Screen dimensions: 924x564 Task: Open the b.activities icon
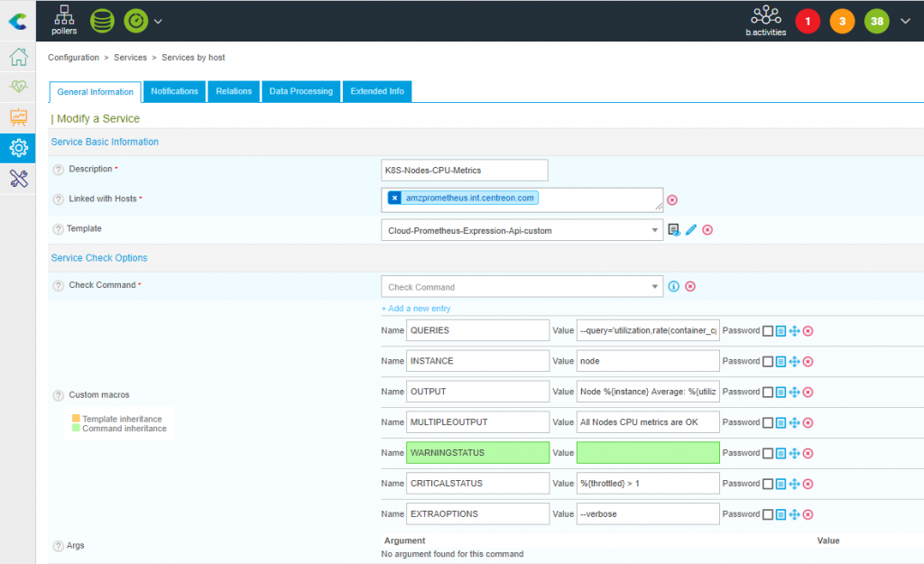[765, 21]
